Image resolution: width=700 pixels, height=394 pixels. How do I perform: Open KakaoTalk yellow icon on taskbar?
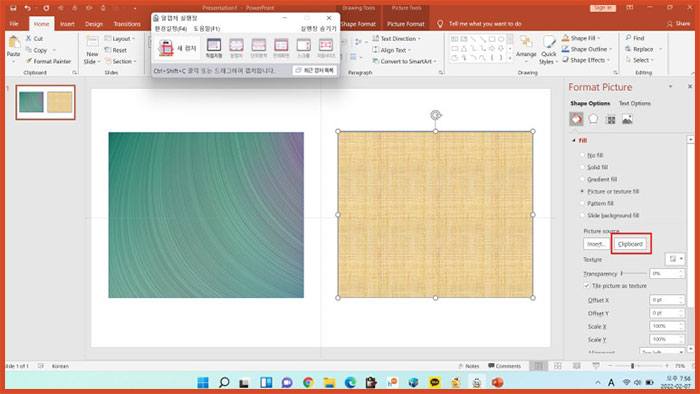434,382
